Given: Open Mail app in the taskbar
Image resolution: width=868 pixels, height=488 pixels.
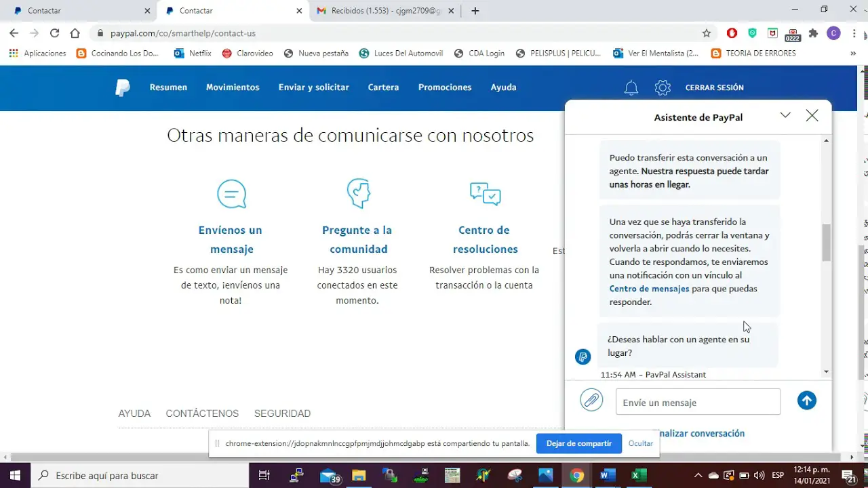Looking at the screenshot, I should [x=330, y=475].
